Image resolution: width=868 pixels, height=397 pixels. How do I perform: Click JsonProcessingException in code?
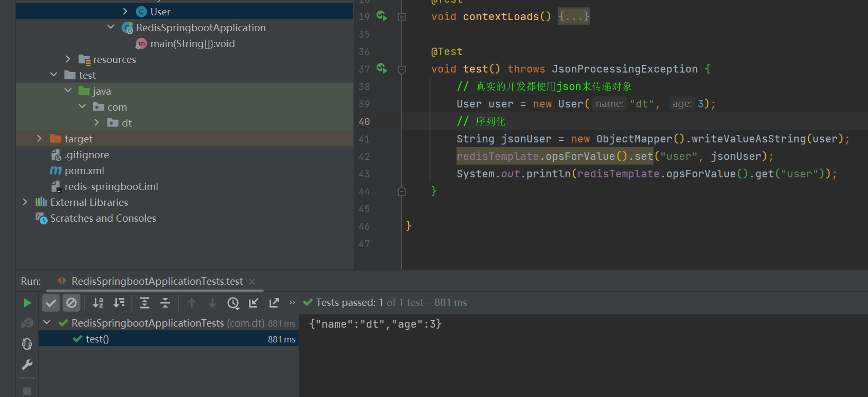[x=625, y=69]
